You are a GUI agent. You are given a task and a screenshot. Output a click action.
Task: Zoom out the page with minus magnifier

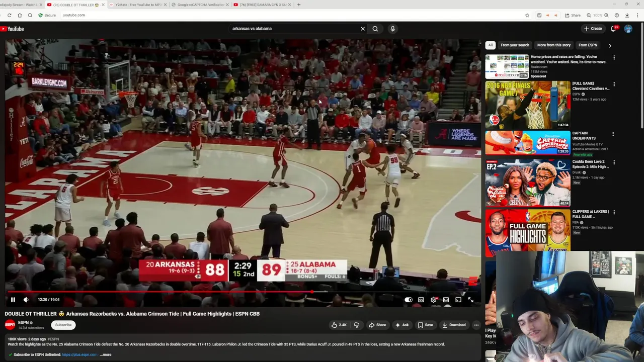tap(588, 15)
